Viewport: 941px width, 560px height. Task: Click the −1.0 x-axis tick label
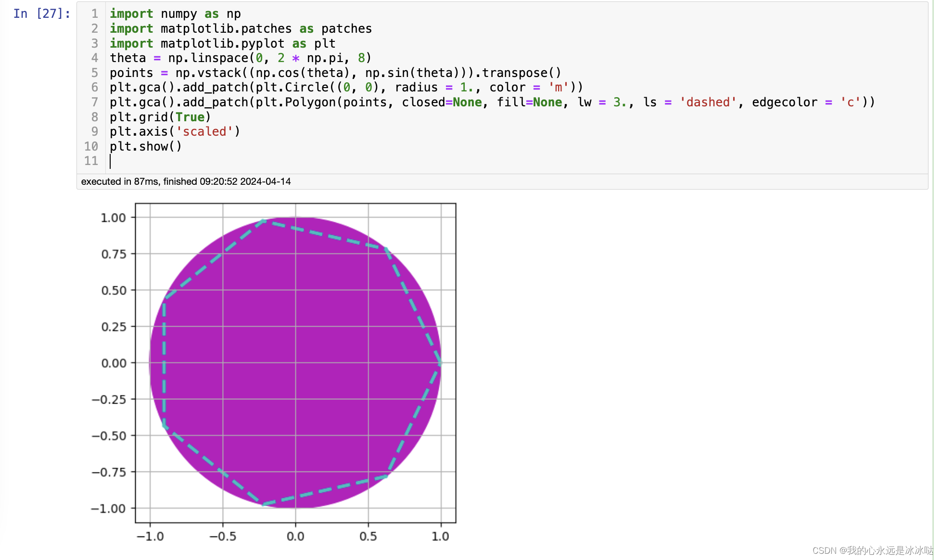pos(150,536)
